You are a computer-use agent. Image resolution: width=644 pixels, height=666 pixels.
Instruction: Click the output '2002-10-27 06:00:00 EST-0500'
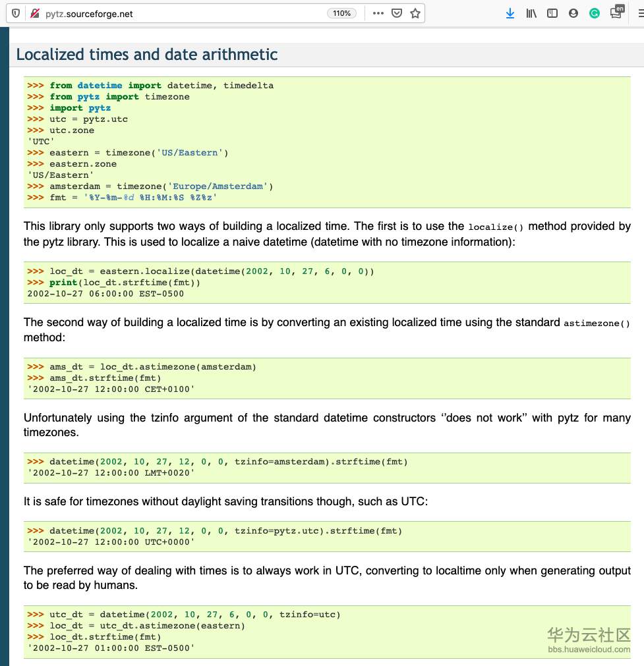pos(105,294)
